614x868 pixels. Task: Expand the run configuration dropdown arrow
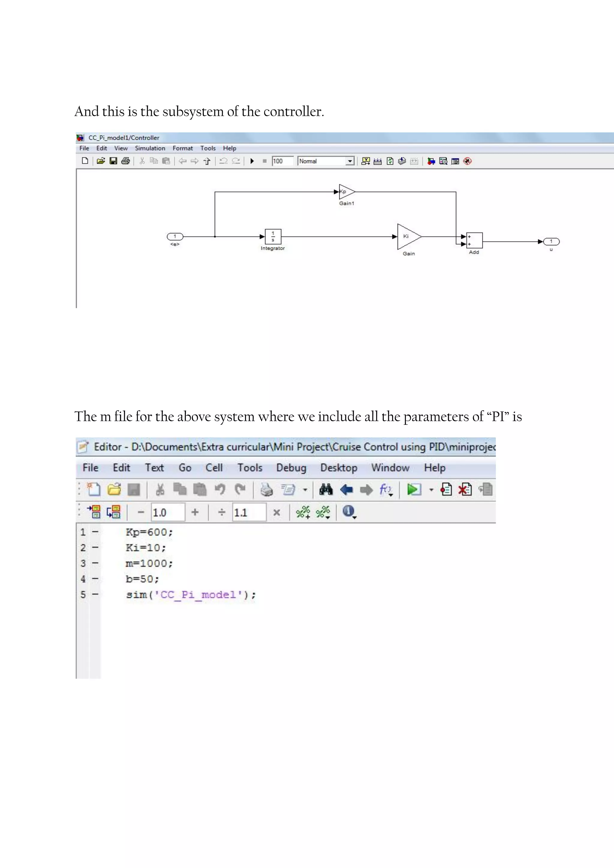click(x=431, y=490)
